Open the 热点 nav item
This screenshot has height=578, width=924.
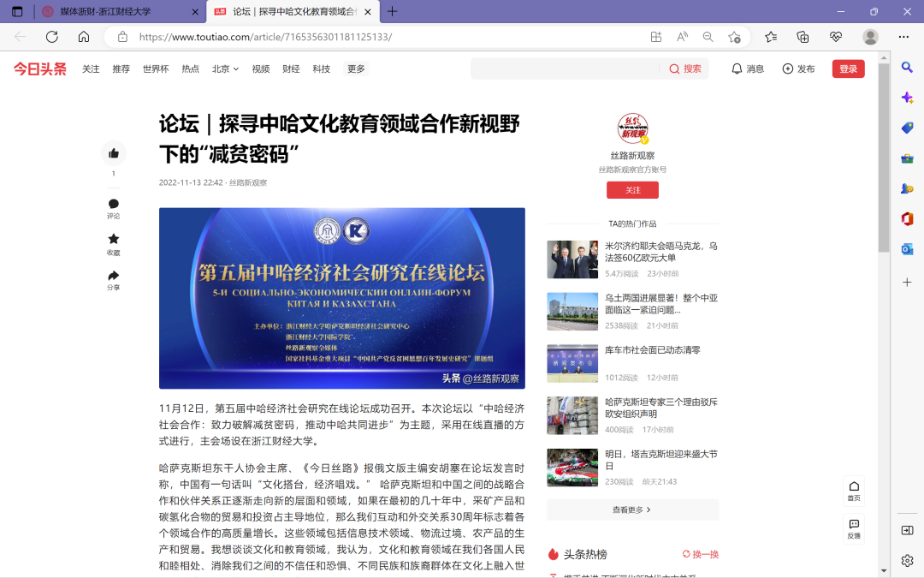190,69
